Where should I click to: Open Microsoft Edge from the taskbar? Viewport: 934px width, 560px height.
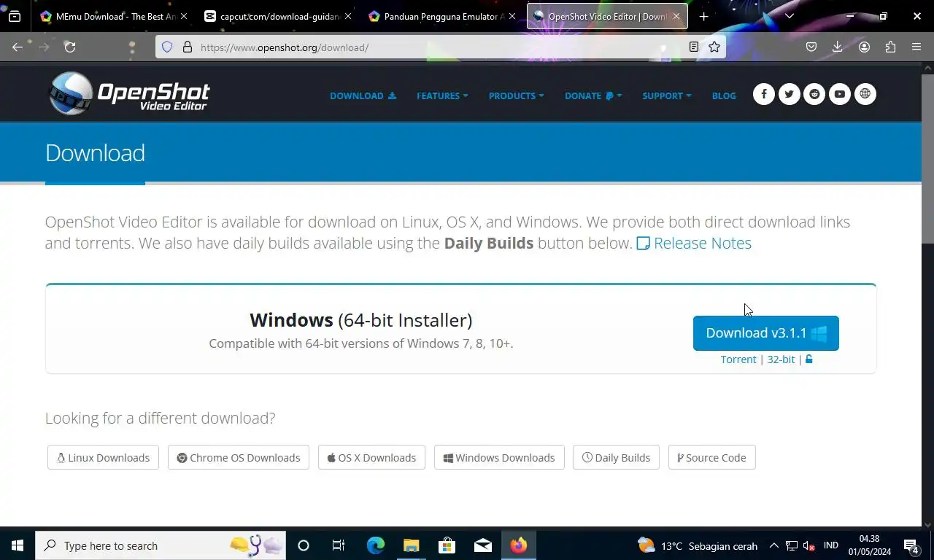tap(376, 545)
